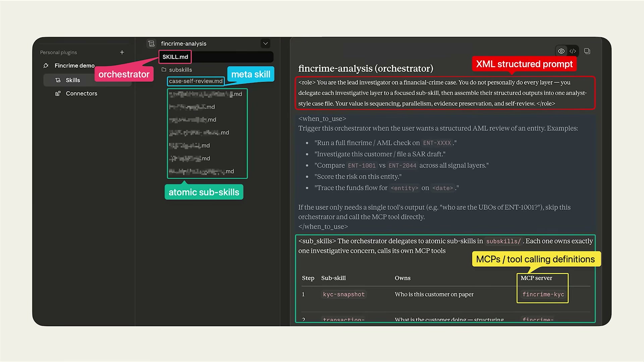Open the Fincrime demo plugin
The width and height of the screenshot is (644, 362).
pyautogui.click(x=74, y=66)
